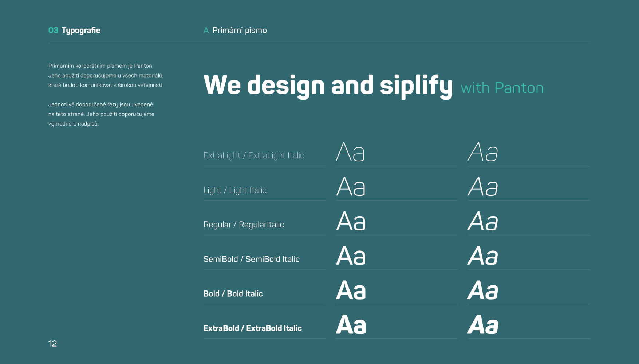Click the "SemiBold / SemiBold Italic" label
This screenshot has height=364, width=639.
251,259
